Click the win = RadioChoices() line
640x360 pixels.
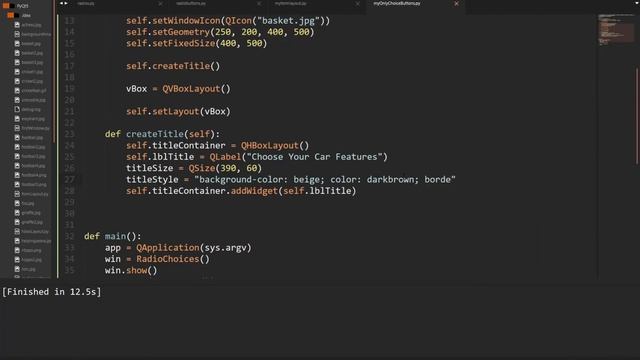tap(157, 259)
